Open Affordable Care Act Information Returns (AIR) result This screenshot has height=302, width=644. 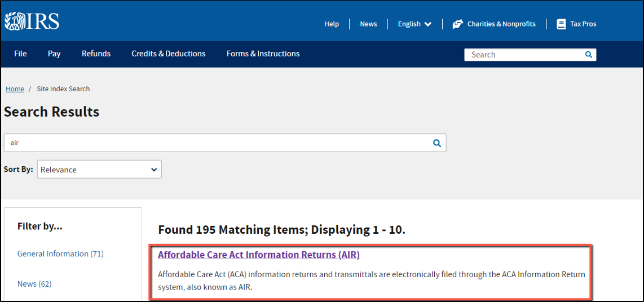point(259,255)
